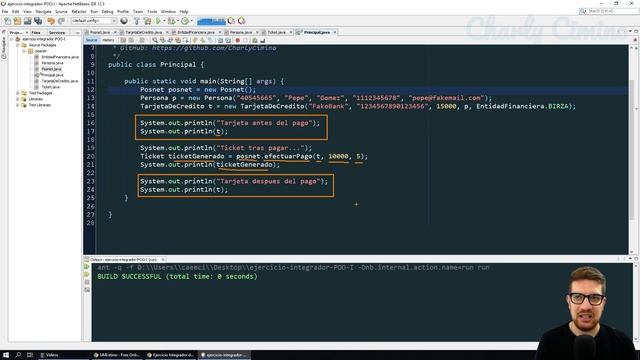Open the Debug menu

click(x=107, y=11)
